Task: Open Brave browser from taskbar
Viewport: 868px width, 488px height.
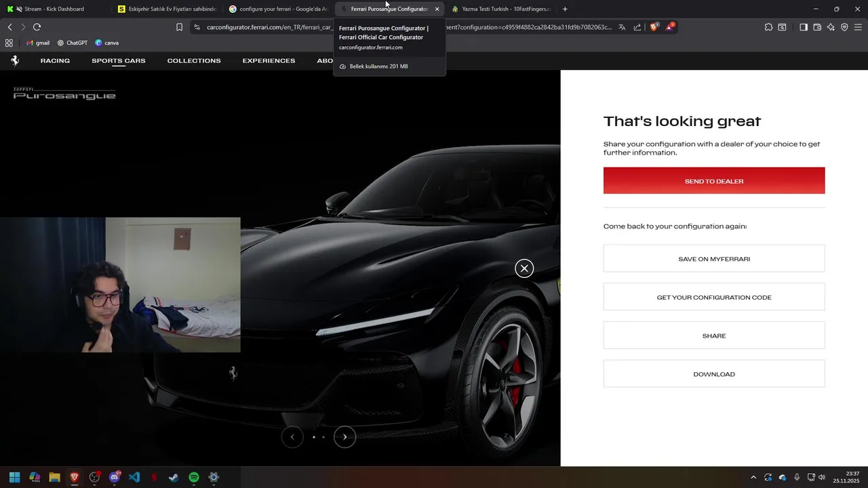Action: [75, 477]
